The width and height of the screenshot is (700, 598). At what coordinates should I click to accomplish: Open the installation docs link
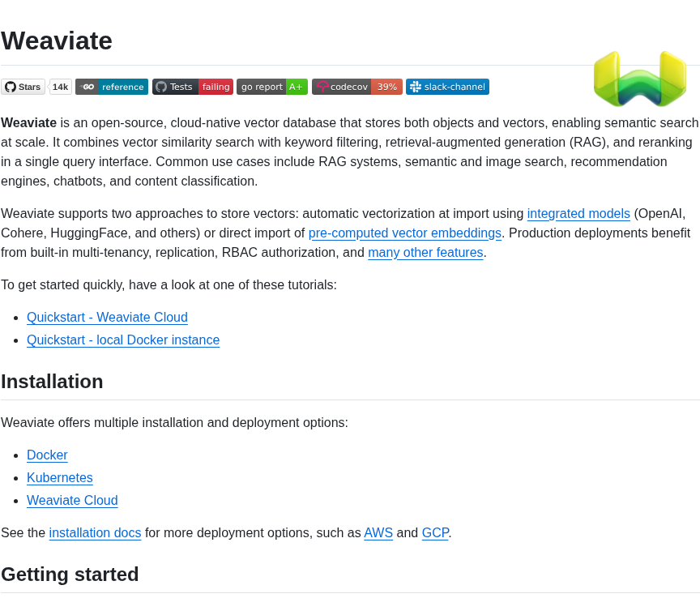pos(95,533)
